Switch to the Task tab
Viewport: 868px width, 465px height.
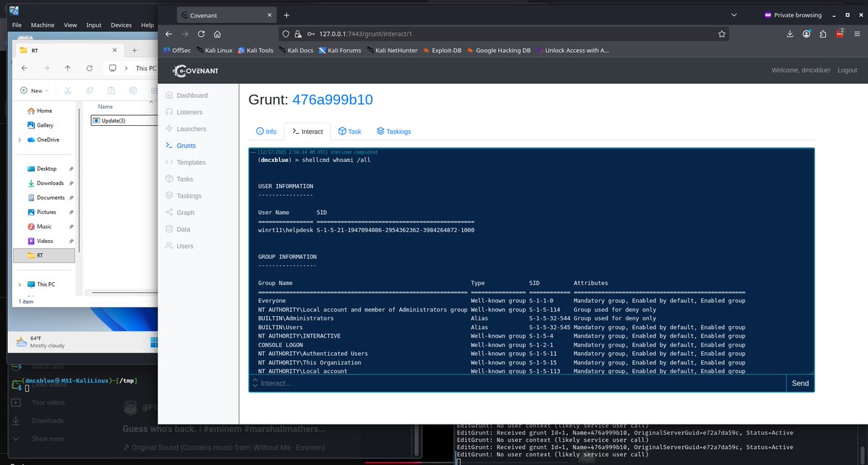[x=350, y=132]
